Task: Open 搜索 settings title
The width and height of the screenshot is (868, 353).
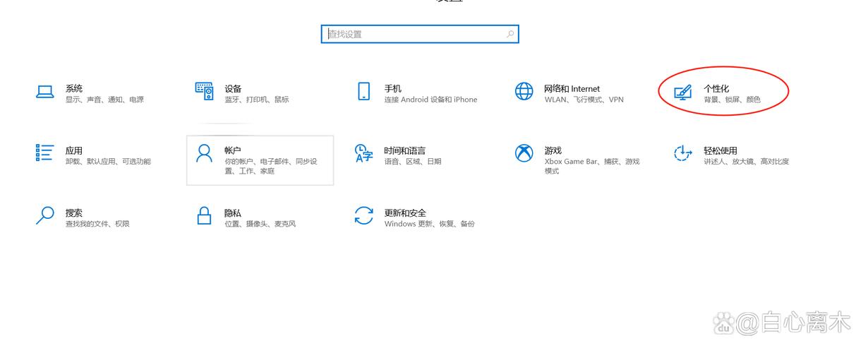Action: pyautogui.click(x=74, y=213)
